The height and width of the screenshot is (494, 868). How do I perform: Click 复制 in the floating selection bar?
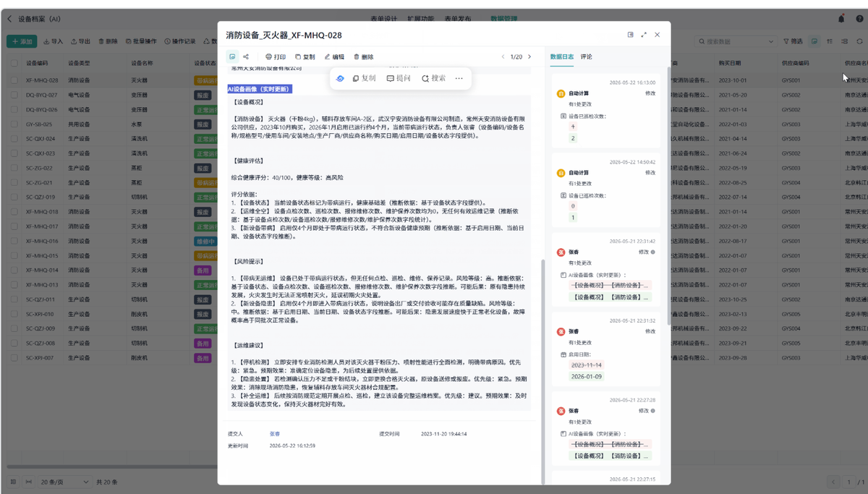[x=364, y=78]
